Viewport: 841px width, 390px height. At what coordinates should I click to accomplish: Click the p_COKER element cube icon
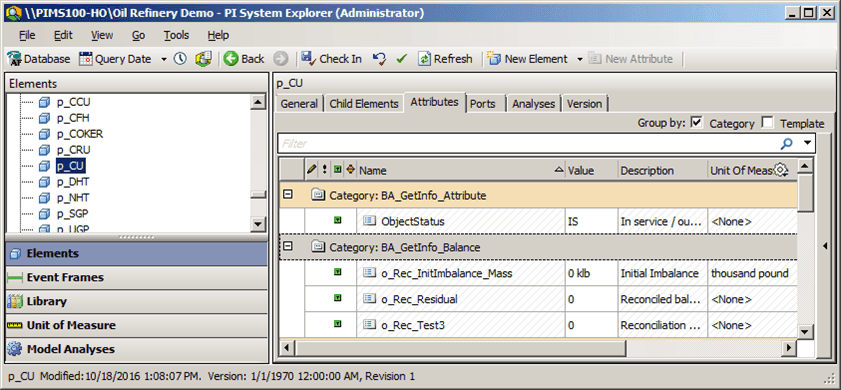[x=44, y=134]
